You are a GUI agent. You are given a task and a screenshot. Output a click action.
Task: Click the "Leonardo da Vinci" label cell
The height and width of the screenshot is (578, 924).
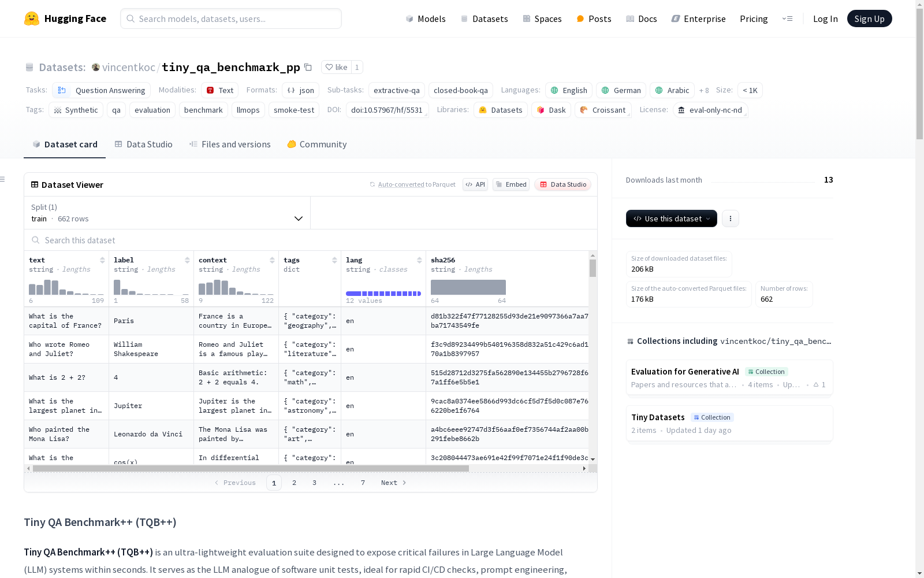pyautogui.click(x=151, y=434)
